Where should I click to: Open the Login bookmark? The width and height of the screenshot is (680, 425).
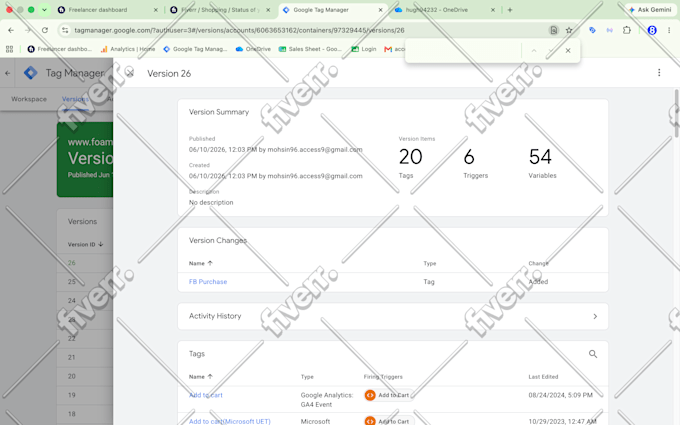pos(364,49)
